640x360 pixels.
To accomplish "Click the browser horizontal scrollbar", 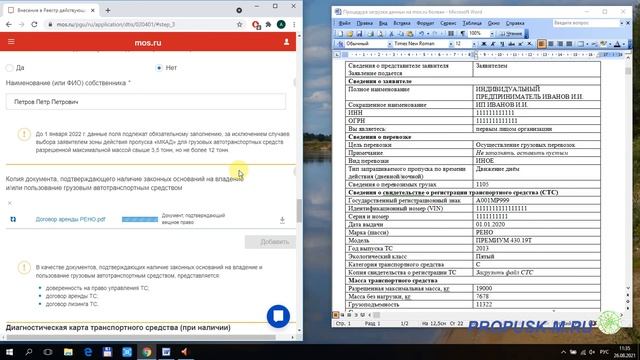I will (x=141, y=338).
